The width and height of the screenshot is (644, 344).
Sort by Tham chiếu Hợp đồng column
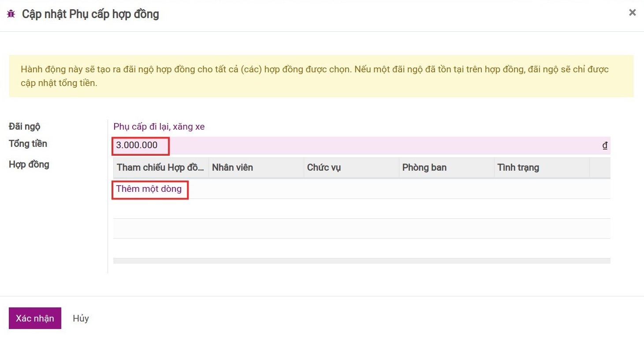[x=160, y=168]
